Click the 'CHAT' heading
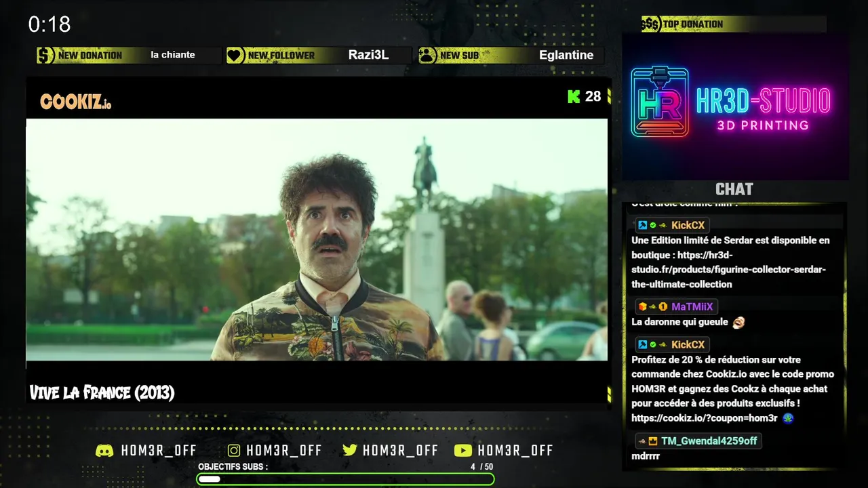The image size is (868, 488). (734, 189)
